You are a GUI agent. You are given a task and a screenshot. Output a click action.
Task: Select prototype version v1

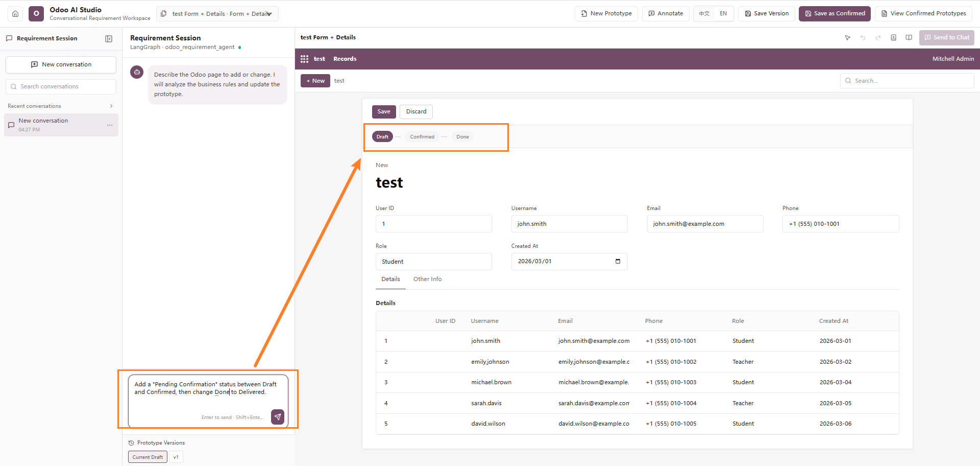[176, 457]
